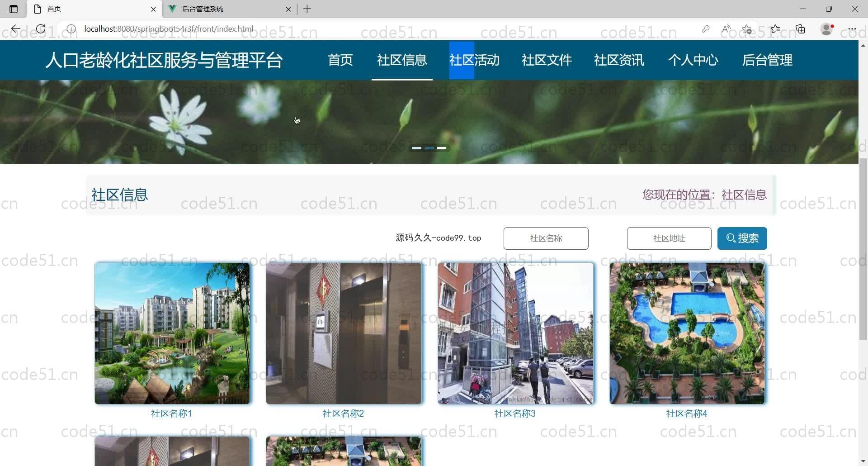
Task: Focus the 社区地址 input field
Action: click(669, 238)
